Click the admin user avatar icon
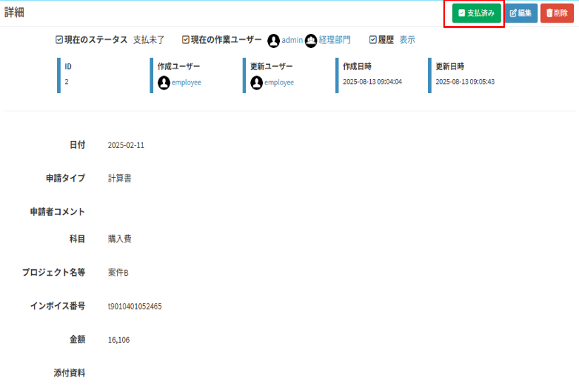The image size is (579, 392). [274, 41]
